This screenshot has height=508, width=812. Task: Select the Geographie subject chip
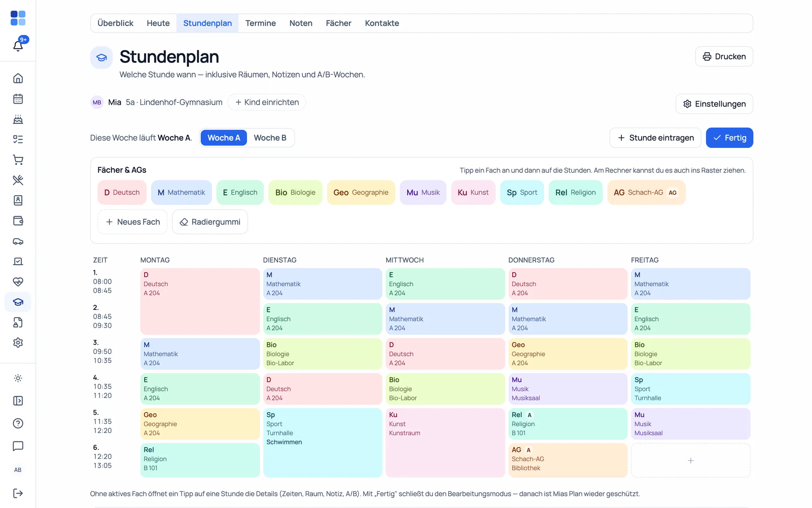point(361,193)
